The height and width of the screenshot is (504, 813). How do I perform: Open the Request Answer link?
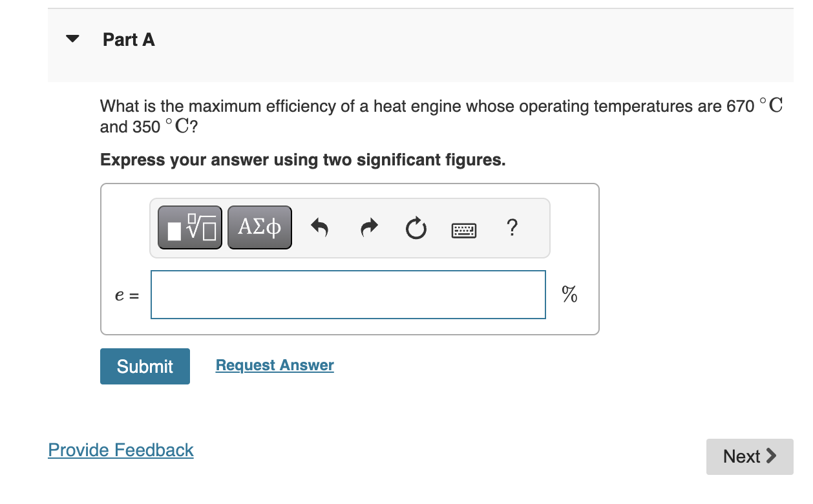[274, 365]
